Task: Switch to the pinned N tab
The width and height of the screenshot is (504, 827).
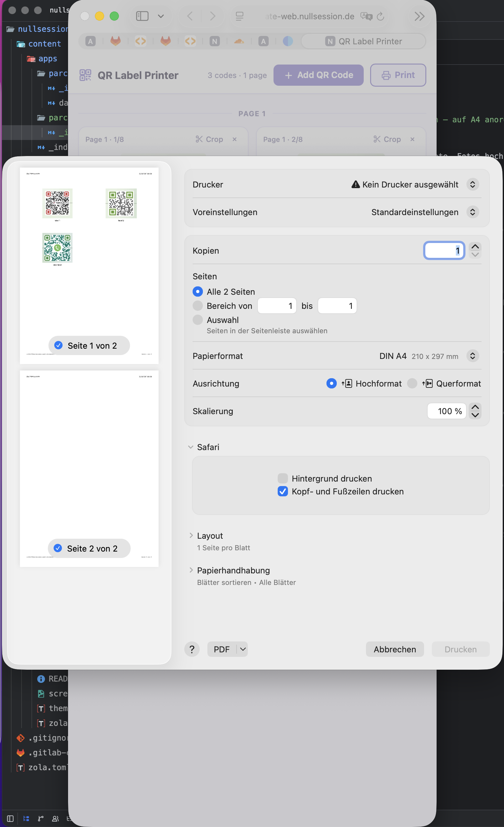Action: point(214,41)
